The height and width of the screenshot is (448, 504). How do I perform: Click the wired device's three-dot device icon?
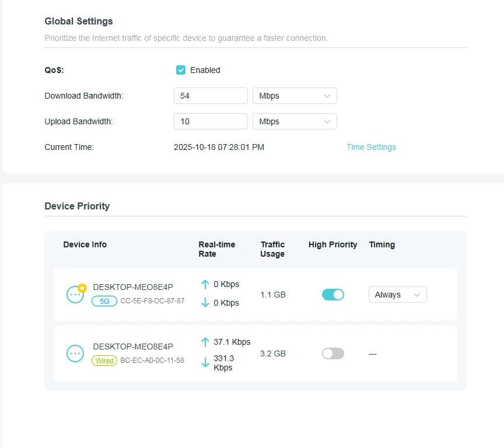75,353
